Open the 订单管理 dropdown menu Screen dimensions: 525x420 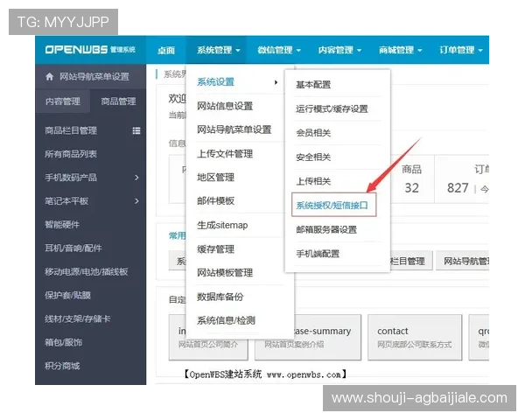[x=461, y=50]
